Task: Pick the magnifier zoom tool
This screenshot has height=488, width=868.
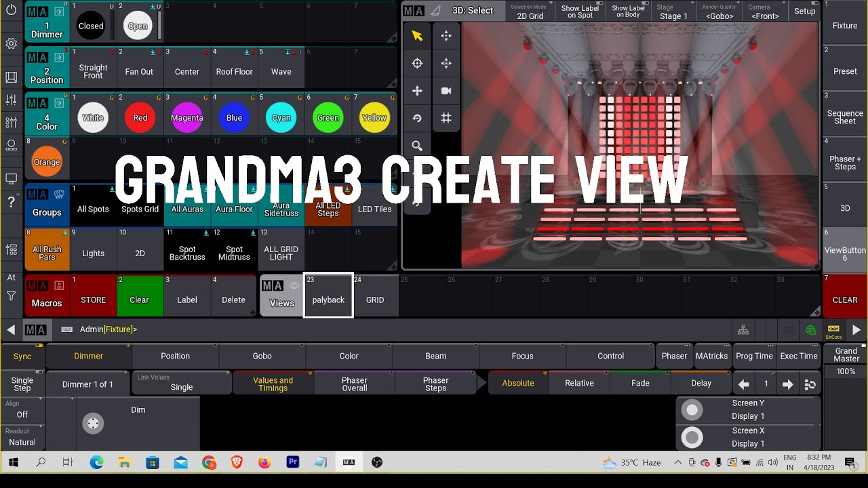Action: [417, 146]
